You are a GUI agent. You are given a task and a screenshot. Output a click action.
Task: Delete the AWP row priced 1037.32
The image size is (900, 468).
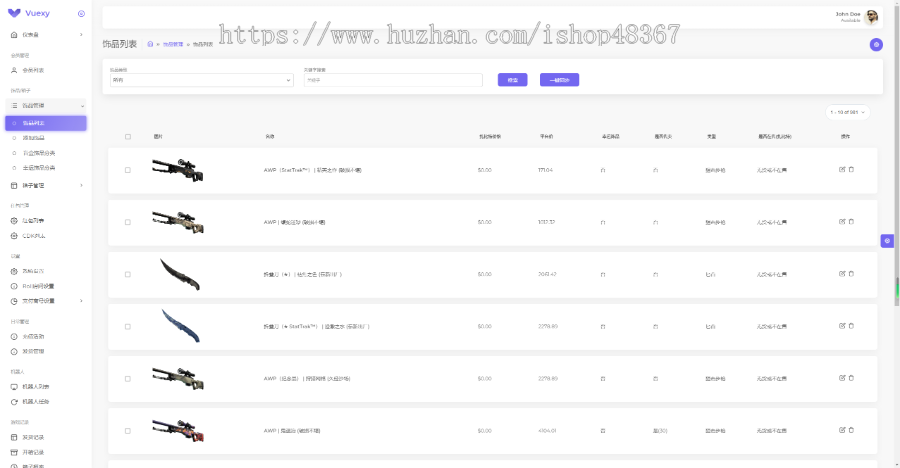click(851, 222)
